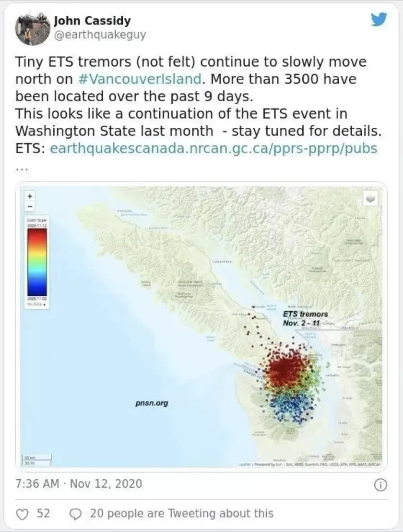Click the ETS tremors Nov. 2 - 11 label
This screenshot has height=532, width=403.
306,319
